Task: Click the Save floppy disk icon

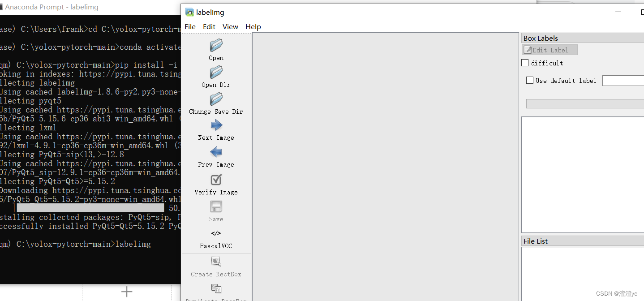Action: coord(216,206)
